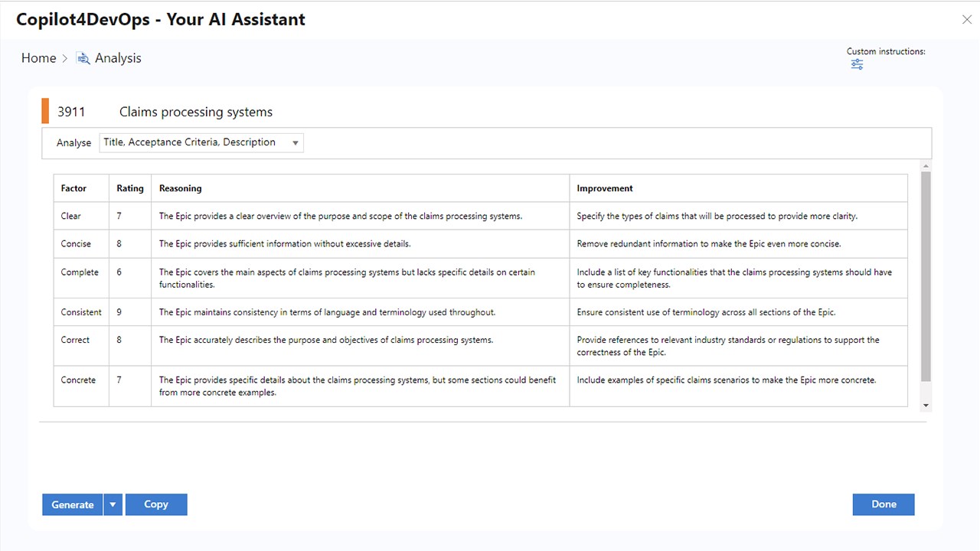Click the scrollbar down arrow

click(926, 406)
